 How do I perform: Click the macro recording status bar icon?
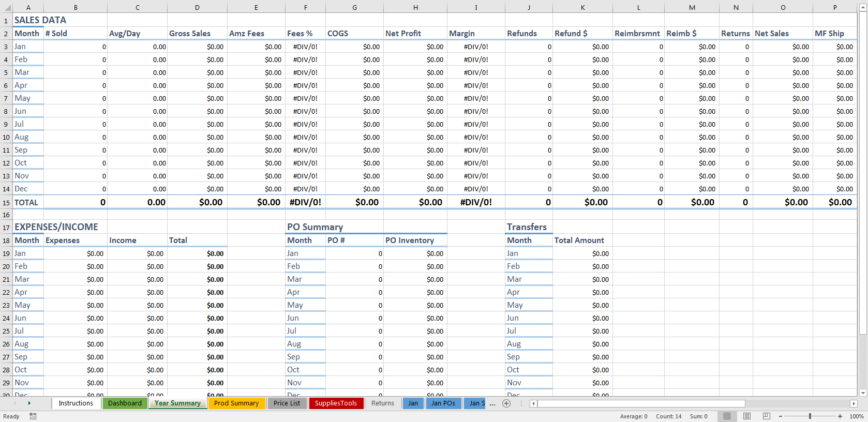pos(33,416)
